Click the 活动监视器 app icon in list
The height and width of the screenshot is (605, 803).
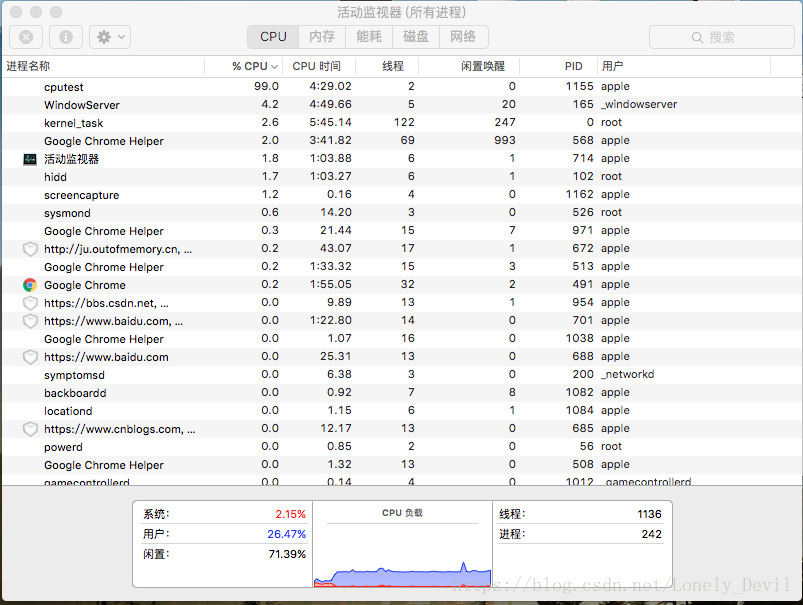click(30, 159)
